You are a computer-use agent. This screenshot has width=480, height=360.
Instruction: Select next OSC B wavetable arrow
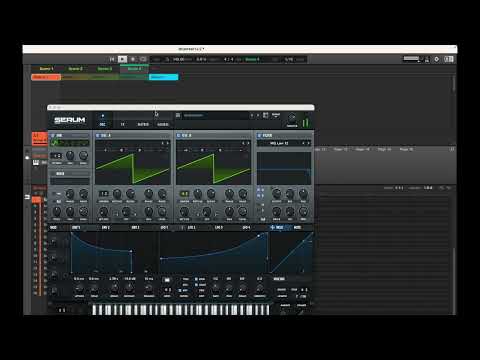coord(248,143)
